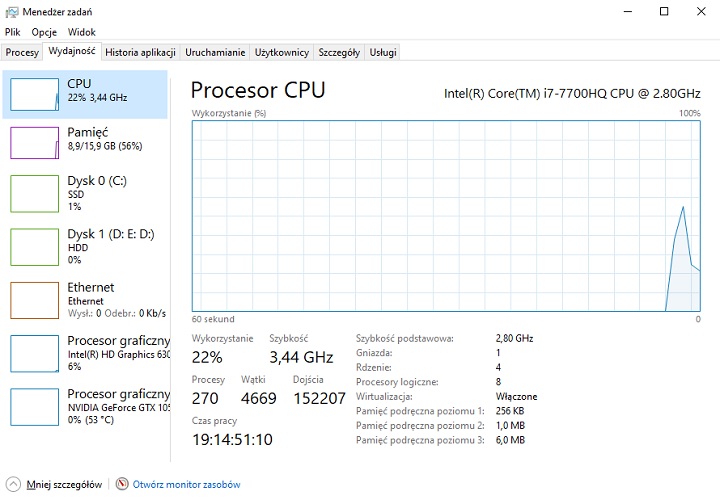Screen dimensions: 720x504
Task: Click the Otwórz monitor zasobów link
Action: coord(187,484)
